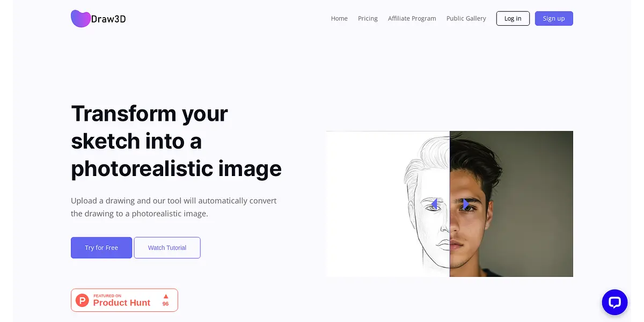
Task: Start with Try for Free button
Action: click(x=101, y=247)
